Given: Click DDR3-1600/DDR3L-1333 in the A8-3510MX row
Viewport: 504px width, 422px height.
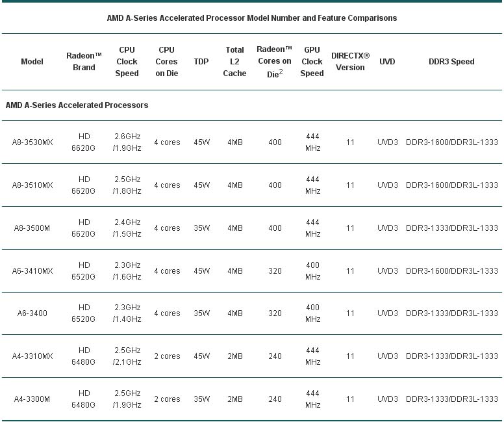Looking at the screenshot, I should tap(452, 185).
